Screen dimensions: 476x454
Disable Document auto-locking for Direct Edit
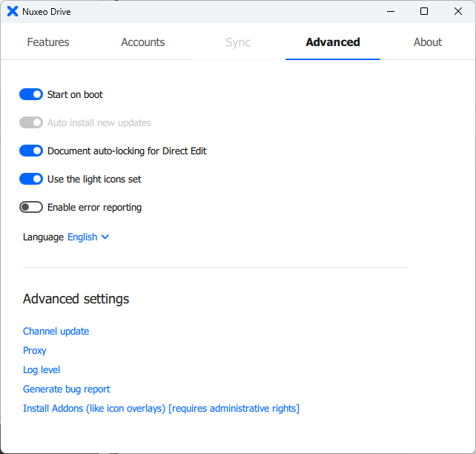click(31, 151)
